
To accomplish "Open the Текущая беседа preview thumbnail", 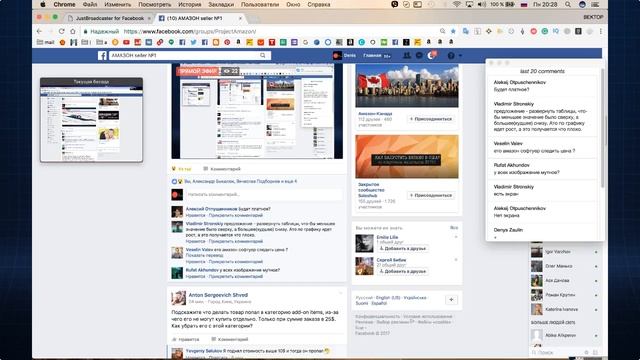I will [x=91, y=120].
